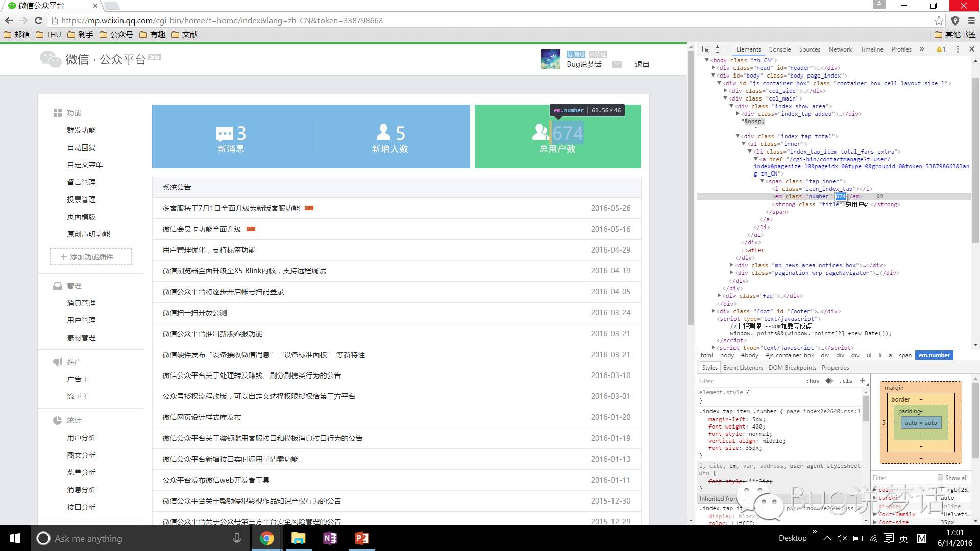
Task: Click the 退出 logout link
Action: pos(642,65)
